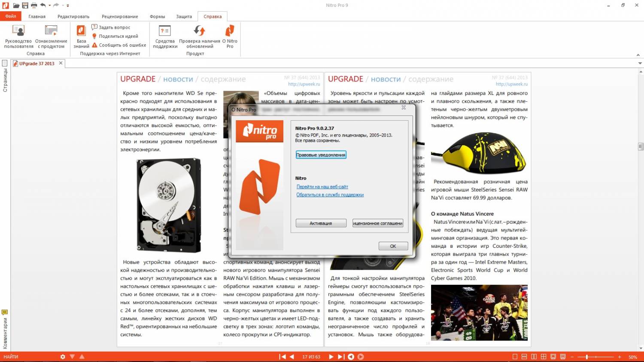Close the О Nitro Pro dialog
The width and height of the screenshot is (644, 362).
404,107
